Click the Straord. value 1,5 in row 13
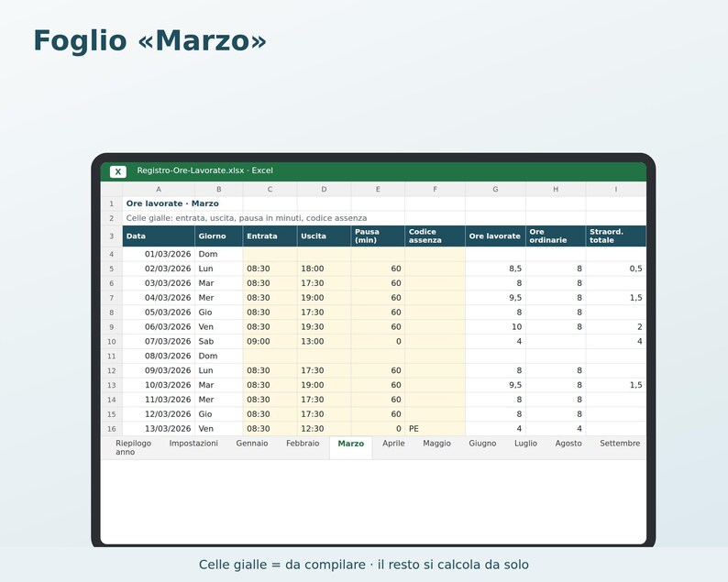Viewport: 728px width, 582px height. 616,385
